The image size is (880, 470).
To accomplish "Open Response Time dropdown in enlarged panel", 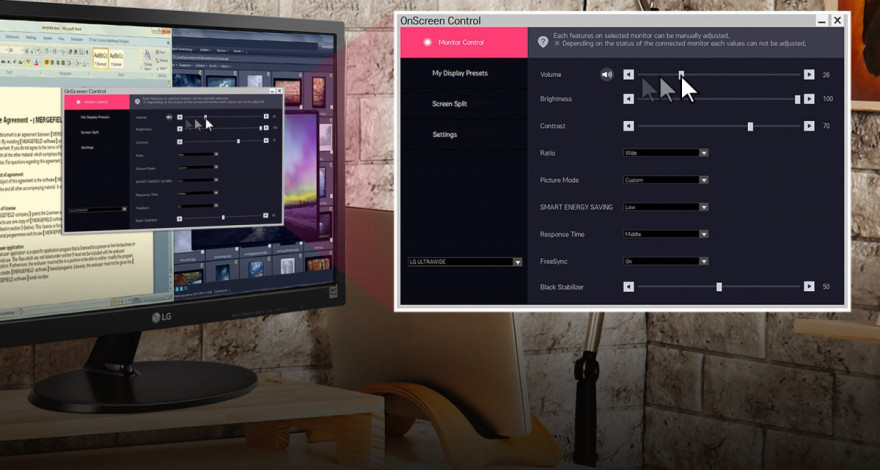I will pos(666,234).
